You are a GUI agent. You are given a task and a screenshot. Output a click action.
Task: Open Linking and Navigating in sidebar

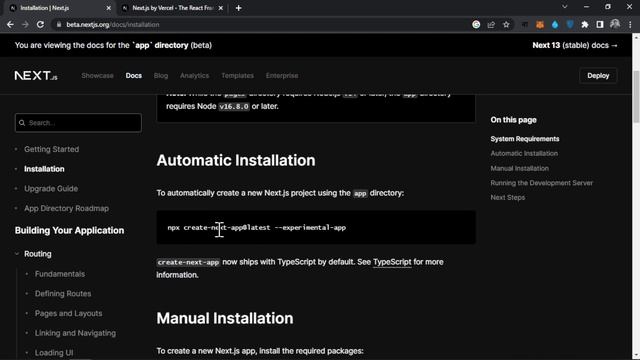(75, 333)
